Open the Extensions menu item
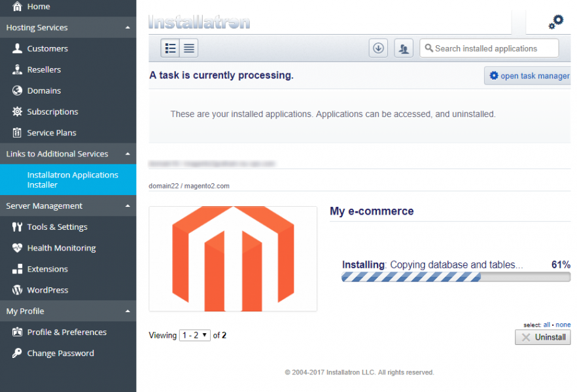 [68, 269]
